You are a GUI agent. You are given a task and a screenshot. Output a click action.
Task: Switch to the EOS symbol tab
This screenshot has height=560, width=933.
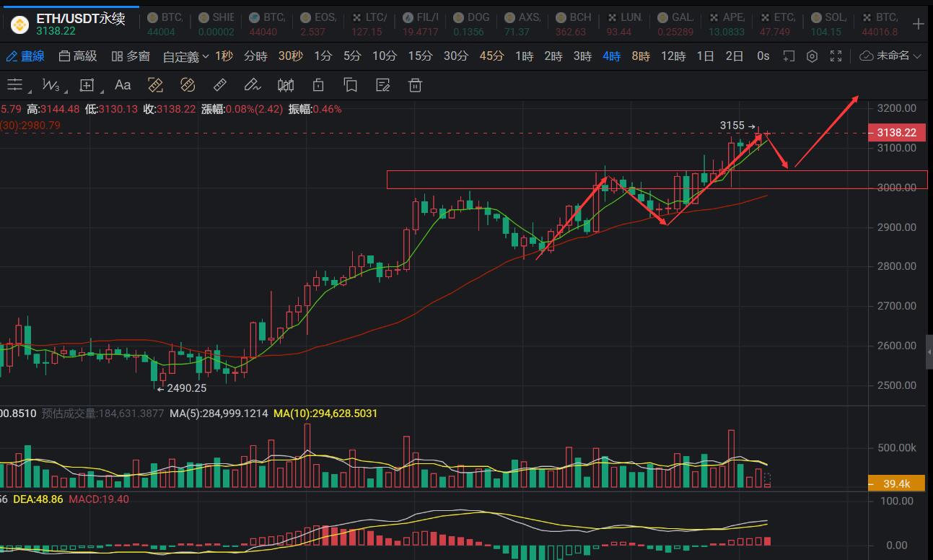317,24
